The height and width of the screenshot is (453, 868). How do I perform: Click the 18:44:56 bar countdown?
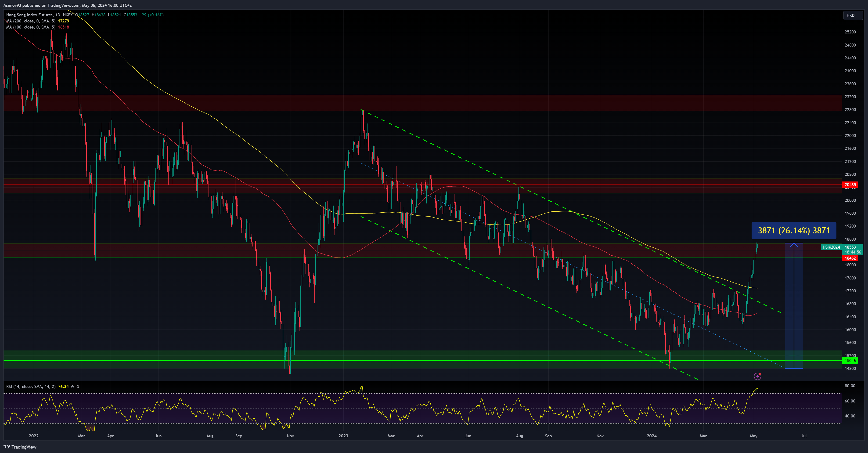pyautogui.click(x=853, y=252)
